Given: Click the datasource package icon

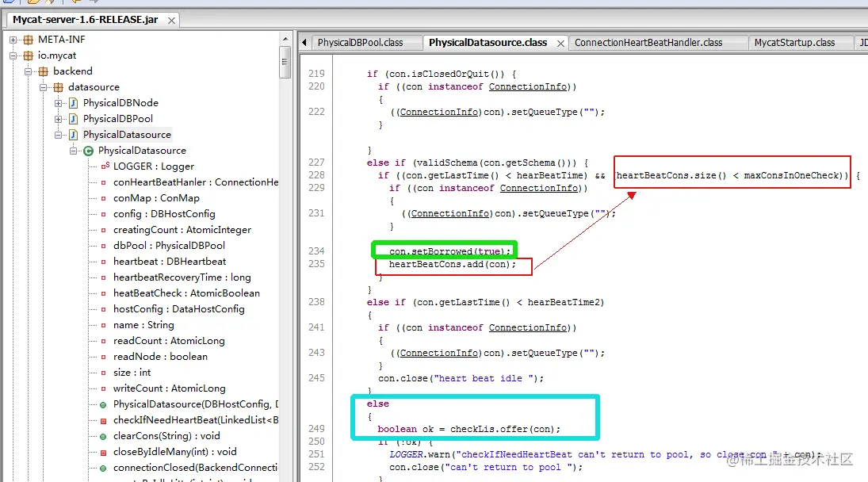Looking at the screenshot, I should (x=58, y=87).
